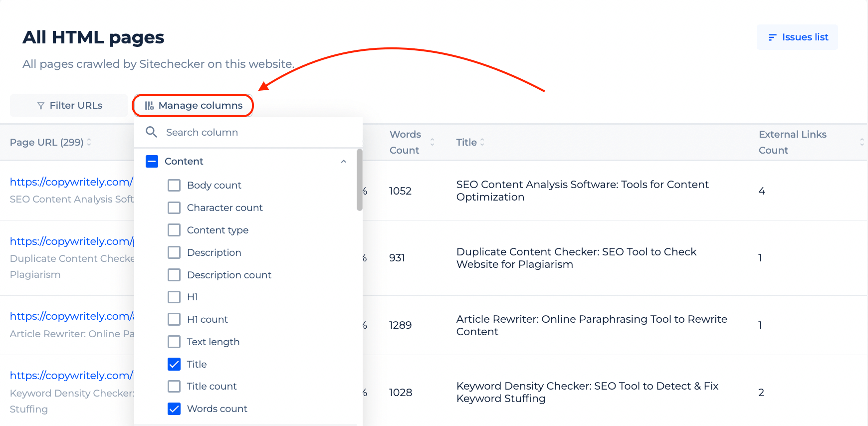The width and height of the screenshot is (868, 426).
Task: Open first copywritely.com link for SEO Content Analysis
Action: click(x=71, y=182)
